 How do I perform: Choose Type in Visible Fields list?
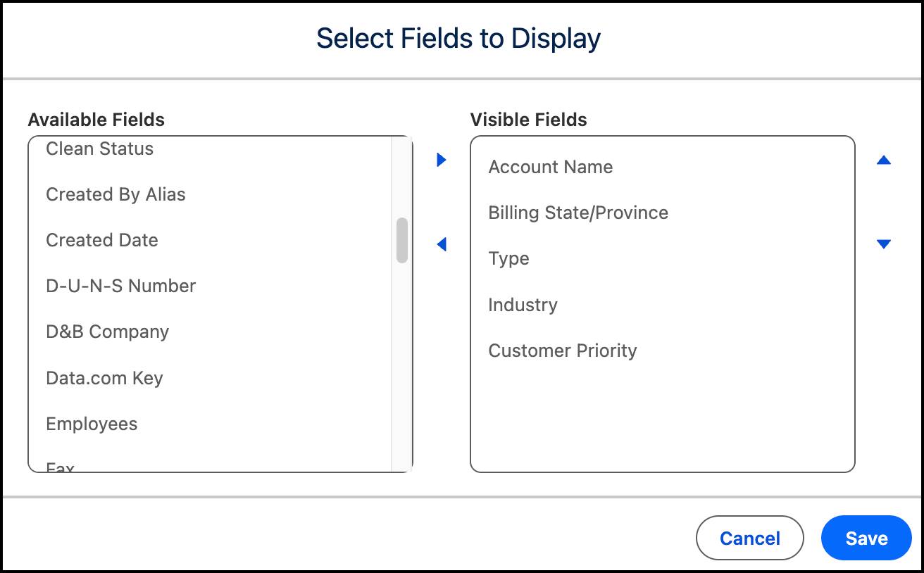tap(508, 258)
